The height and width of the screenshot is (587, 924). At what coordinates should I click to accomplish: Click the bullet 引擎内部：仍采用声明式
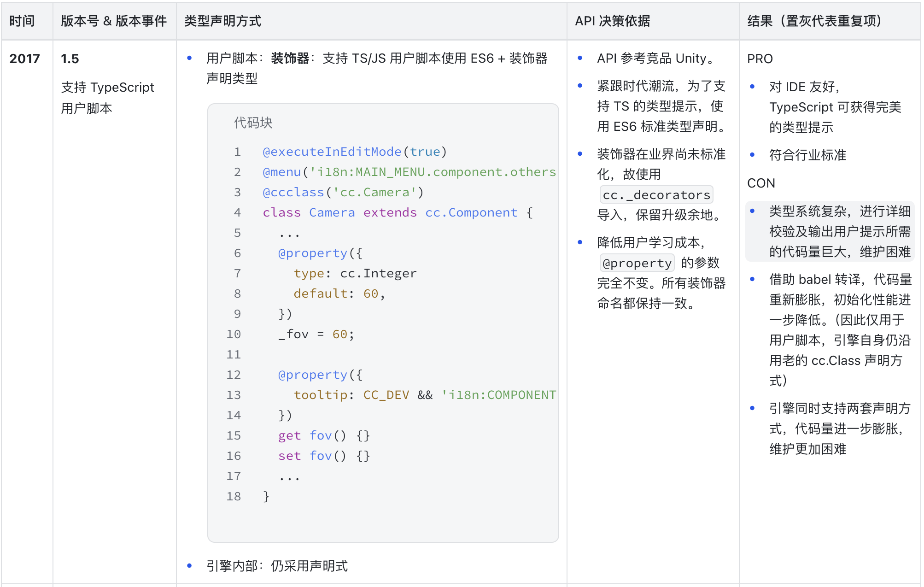coord(277,566)
